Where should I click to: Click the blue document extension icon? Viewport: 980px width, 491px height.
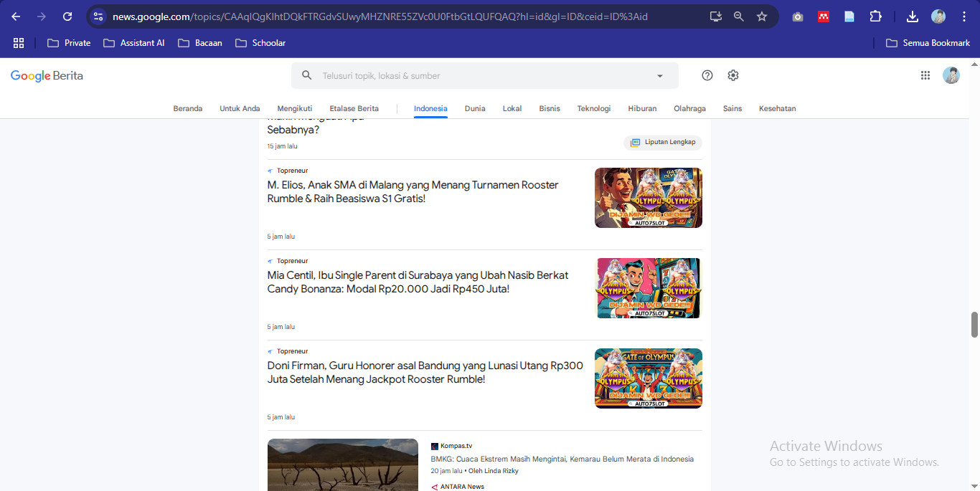(x=849, y=16)
